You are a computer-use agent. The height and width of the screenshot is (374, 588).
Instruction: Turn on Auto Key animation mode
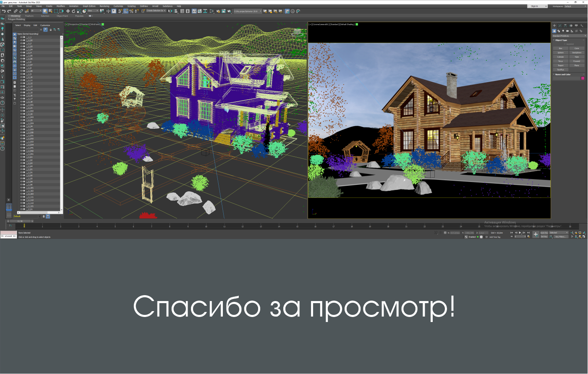pos(544,233)
